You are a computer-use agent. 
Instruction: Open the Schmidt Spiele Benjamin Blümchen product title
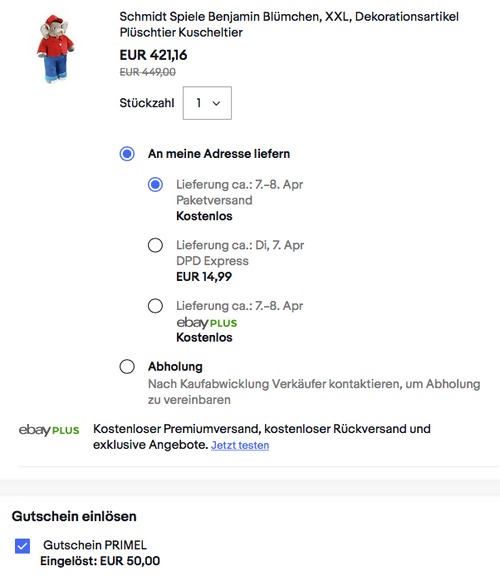(x=289, y=24)
